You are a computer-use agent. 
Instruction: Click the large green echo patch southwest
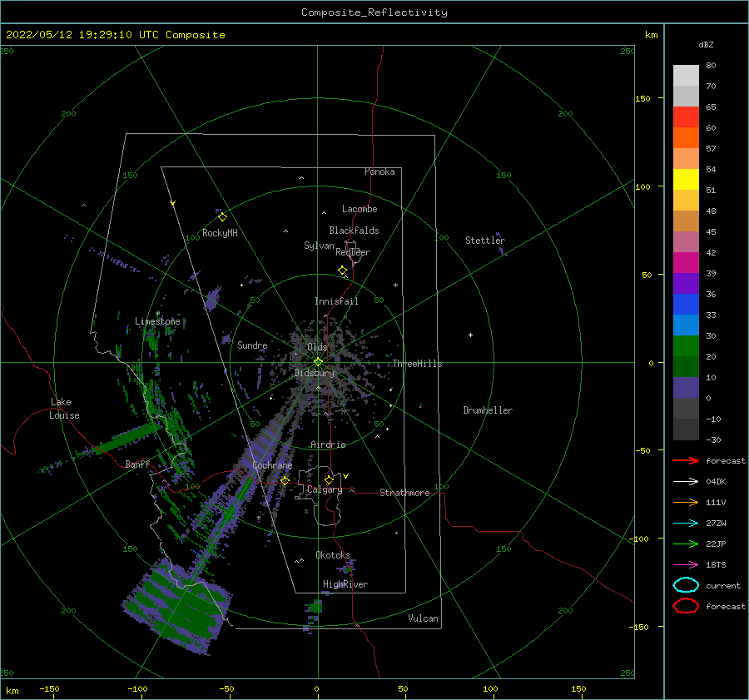[x=179, y=607]
